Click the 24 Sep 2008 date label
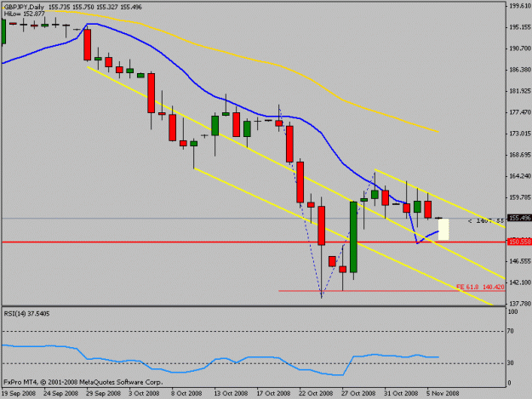 tap(61, 394)
